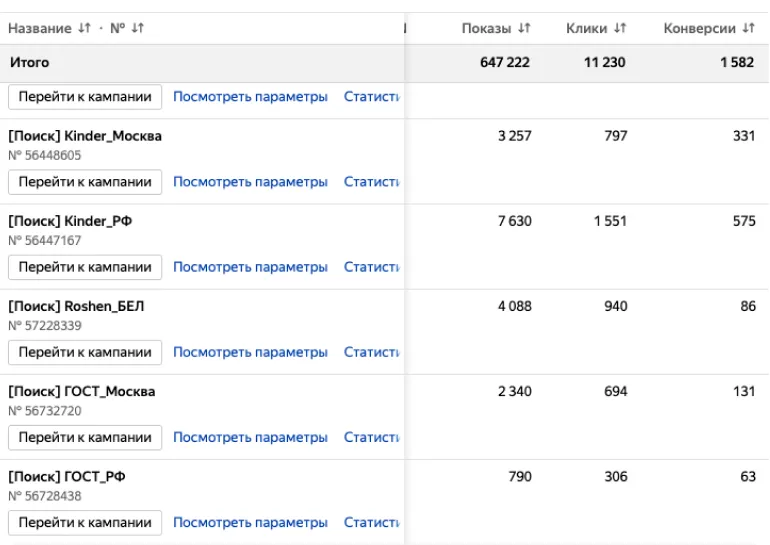Sort by Показы column icon
The image size is (770, 545).
coord(524,28)
